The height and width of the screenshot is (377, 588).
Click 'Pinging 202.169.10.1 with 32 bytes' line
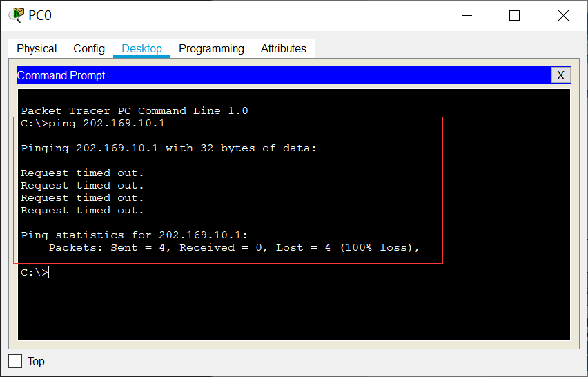coord(169,148)
